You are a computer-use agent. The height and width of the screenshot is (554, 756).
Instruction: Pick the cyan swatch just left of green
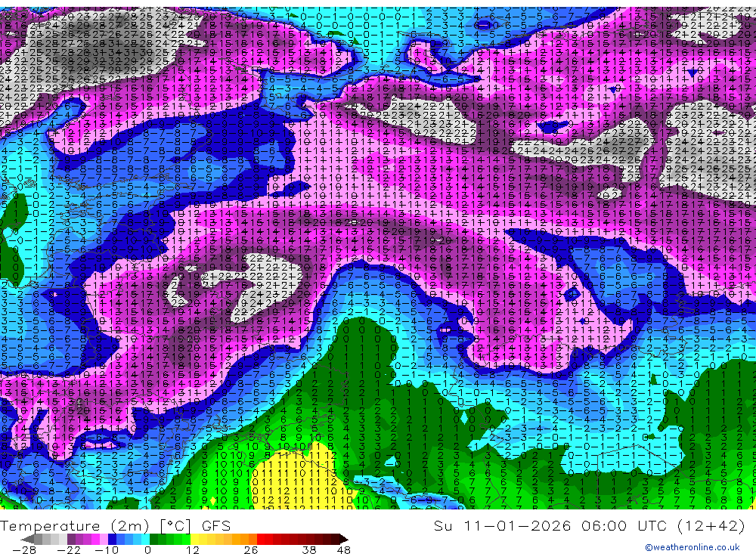click(x=146, y=540)
